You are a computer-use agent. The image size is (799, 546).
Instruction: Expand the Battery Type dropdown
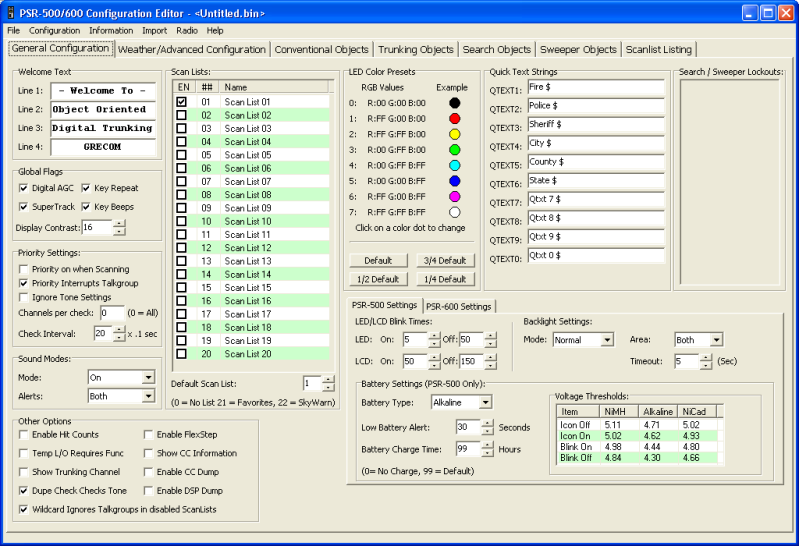[485, 402]
